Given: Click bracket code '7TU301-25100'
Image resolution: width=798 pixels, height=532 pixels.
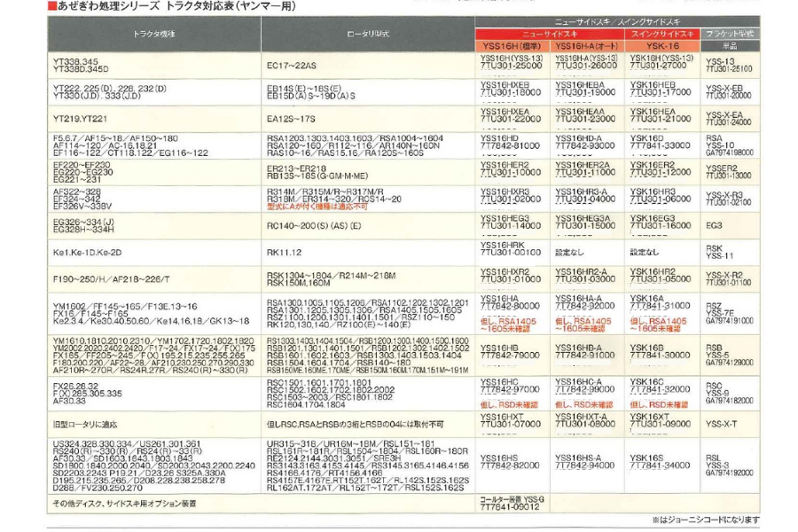Looking at the screenshot, I should tap(729, 69).
